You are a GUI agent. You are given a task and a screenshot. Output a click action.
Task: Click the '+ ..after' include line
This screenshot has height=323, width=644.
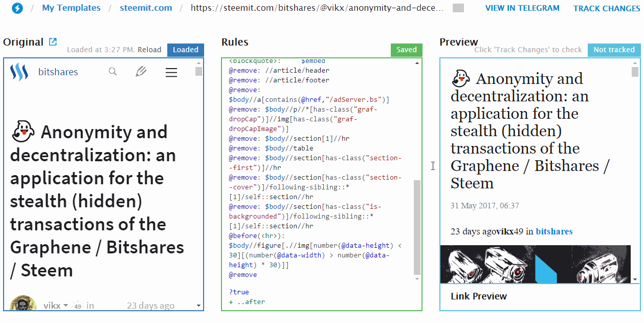(247, 302)
